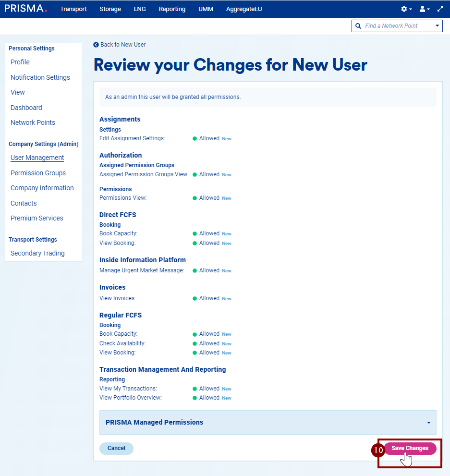Viewport: 450px width, 476px height.
Task: Open Contacts settings
Action: click(x=24, y=203)
